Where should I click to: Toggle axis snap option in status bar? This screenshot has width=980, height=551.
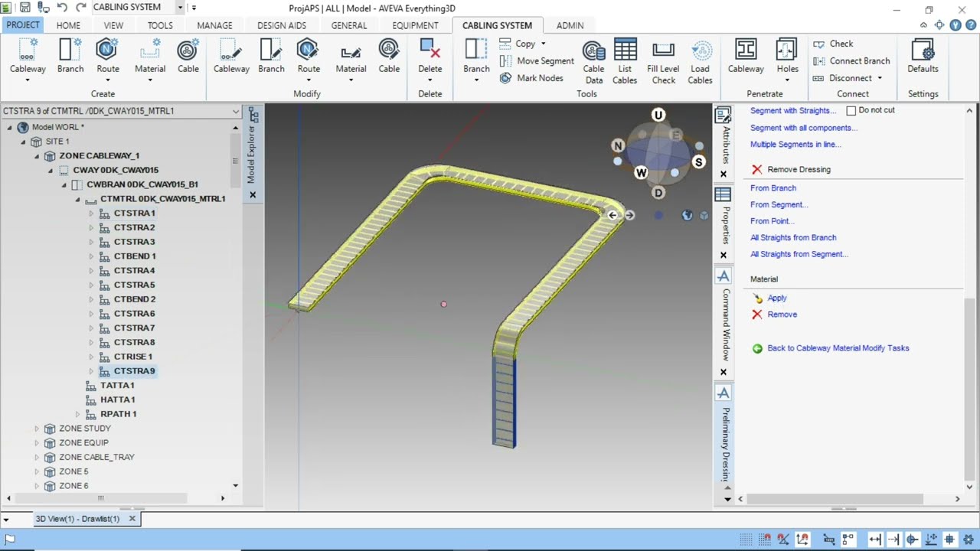[802, 539]
